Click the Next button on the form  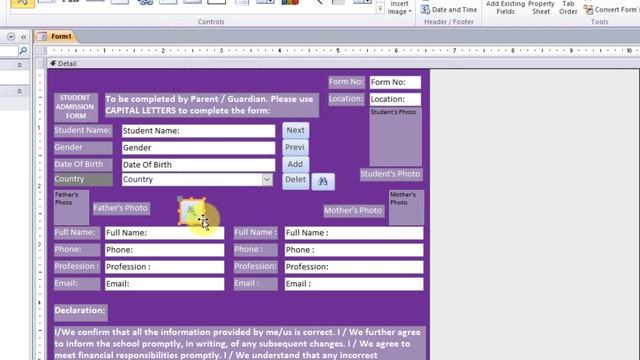click(296, 130)
